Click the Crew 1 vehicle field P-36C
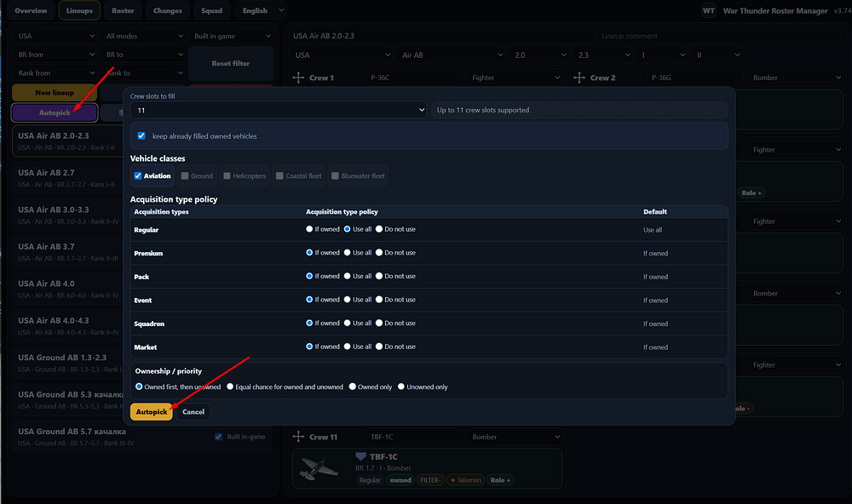852x504 pixels. click(x=414, y=77)
